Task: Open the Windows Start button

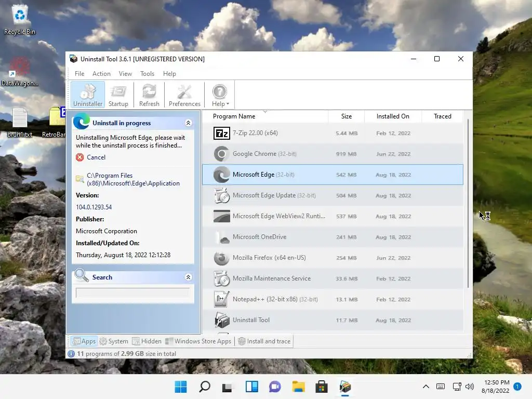Action: coord(181,387)
